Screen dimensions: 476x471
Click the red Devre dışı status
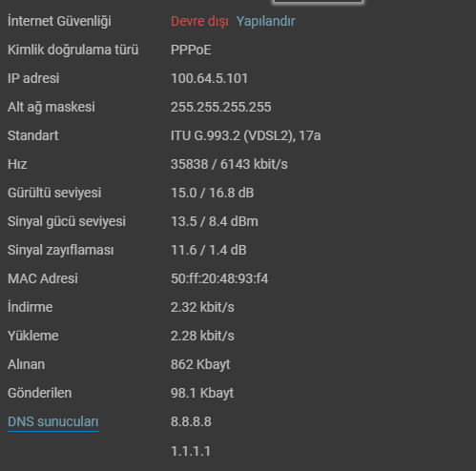[199, 21]
